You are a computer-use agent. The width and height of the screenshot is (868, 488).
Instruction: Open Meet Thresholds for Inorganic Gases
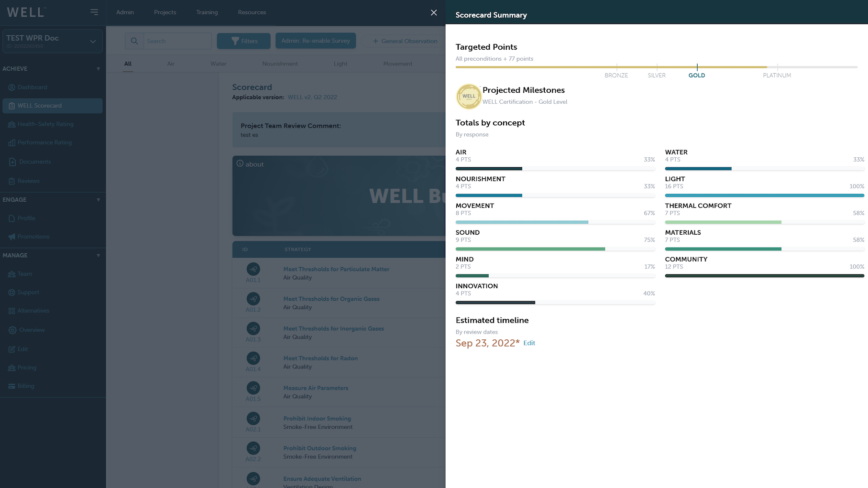tap(333, 328)
